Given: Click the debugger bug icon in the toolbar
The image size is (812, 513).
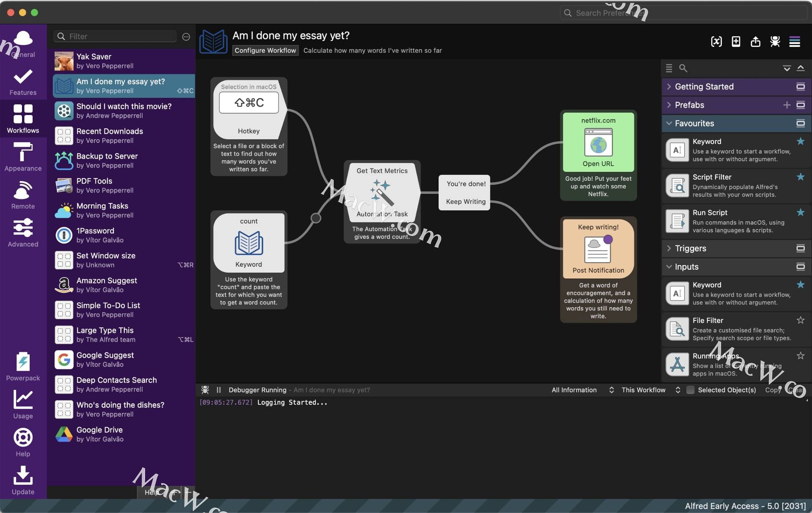Looking at the screenshot, I should [x=775, y=41].
